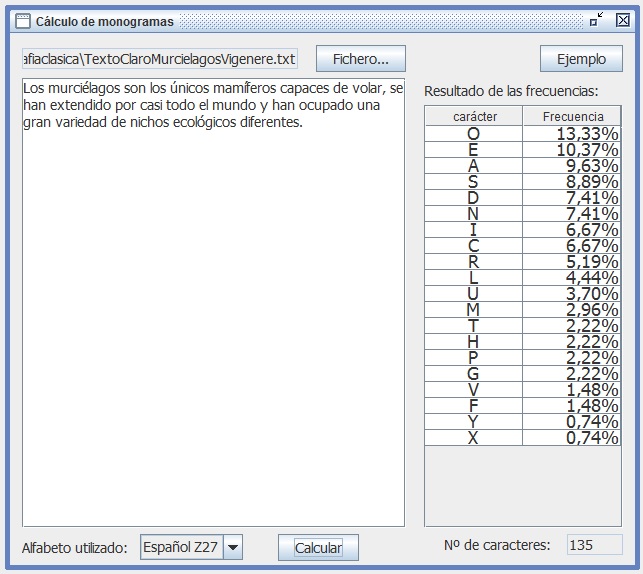Select the row for character X

(474, 438)
